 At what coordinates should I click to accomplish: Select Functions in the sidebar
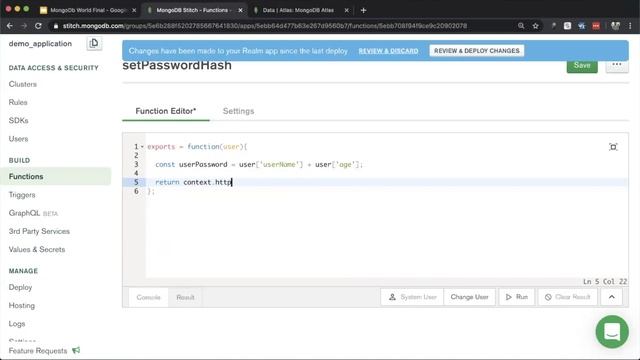(x=56, y=176)
